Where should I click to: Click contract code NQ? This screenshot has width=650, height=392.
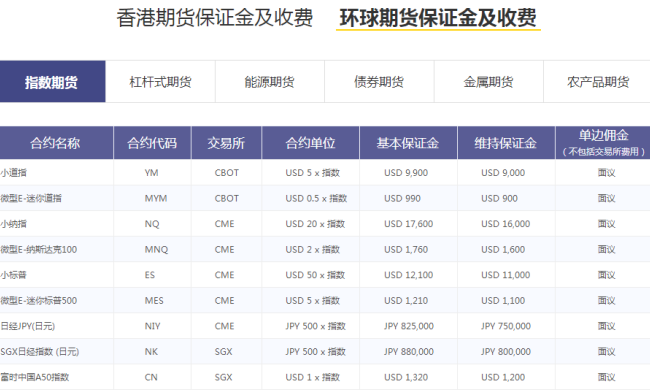pyautogui.click(x=152, y=224)
